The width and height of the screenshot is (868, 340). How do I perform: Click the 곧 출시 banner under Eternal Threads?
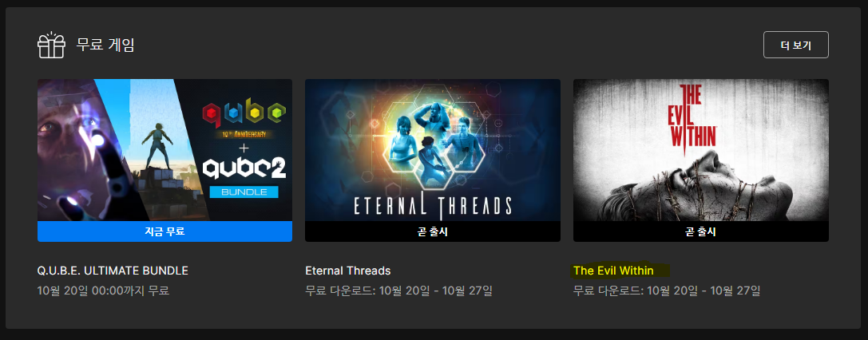pyautogui.click(x=433, y=231)
